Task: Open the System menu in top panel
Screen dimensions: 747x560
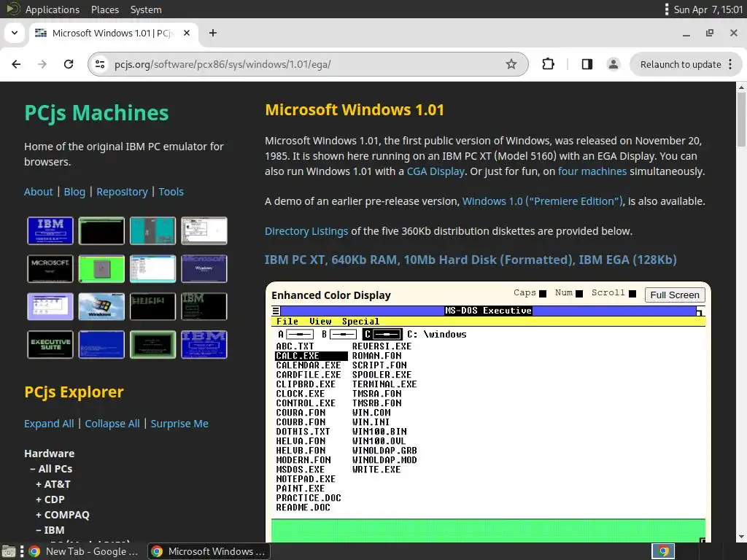Action: click(x=146, y=9)
